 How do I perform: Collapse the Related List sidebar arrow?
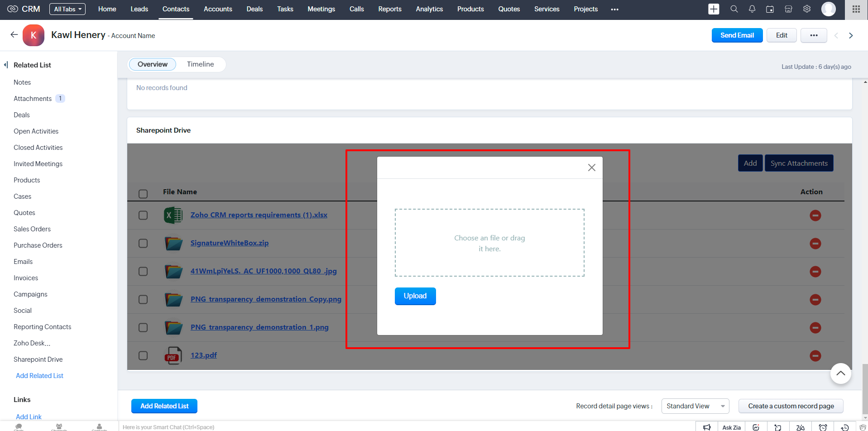tap(6, 65)
